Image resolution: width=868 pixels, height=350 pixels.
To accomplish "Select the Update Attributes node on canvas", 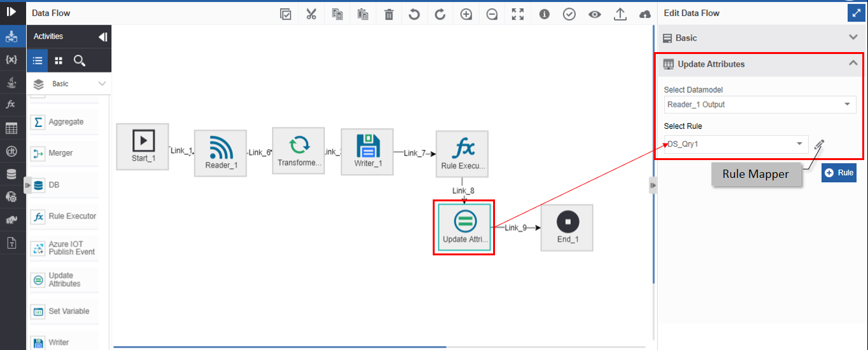I will click(x=464, y=227).
